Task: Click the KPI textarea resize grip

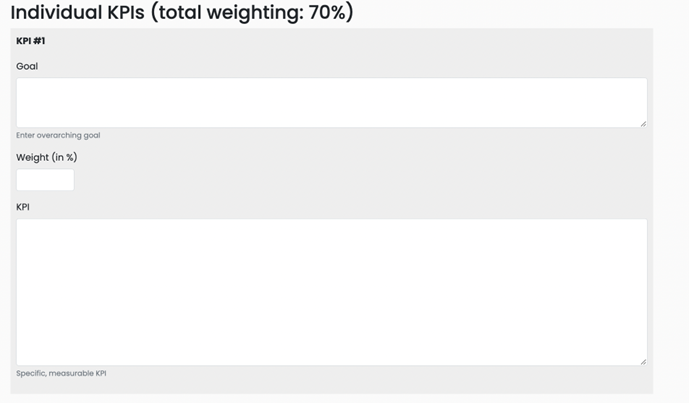Action: 643,361
